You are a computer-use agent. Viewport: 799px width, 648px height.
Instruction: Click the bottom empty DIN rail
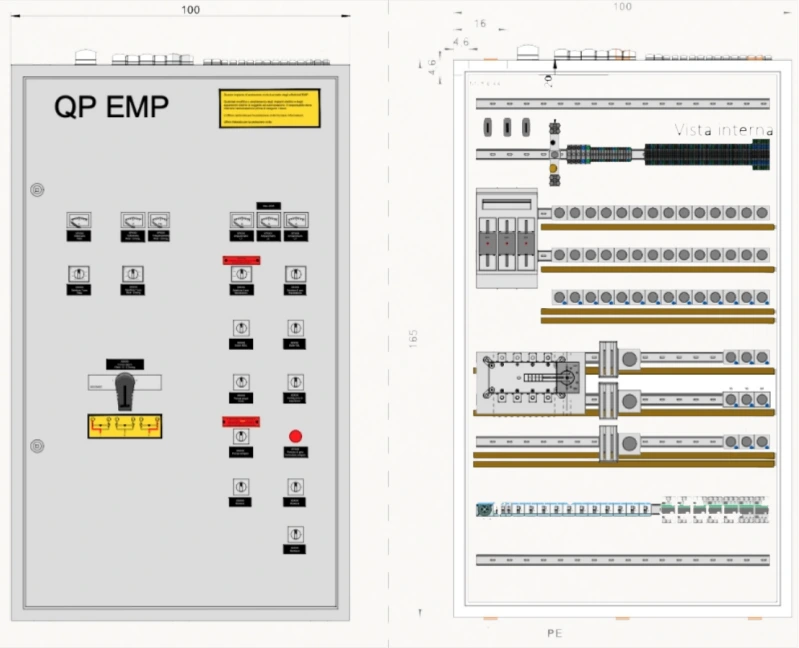(623, 560)
